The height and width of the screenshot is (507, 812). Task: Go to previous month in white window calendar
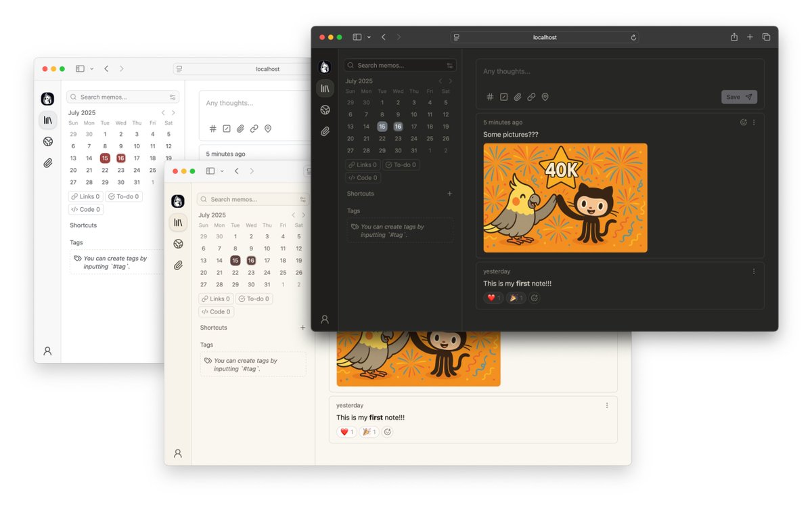(x=163, y=113)
